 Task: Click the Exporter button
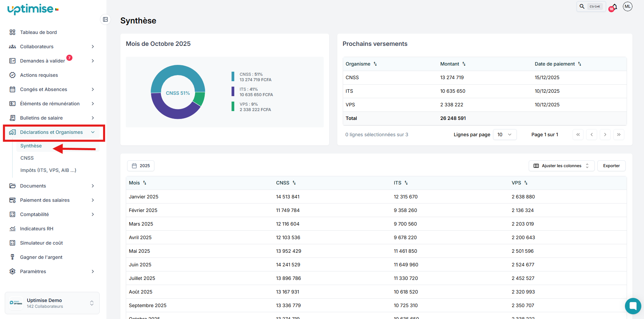coord(611,166)
